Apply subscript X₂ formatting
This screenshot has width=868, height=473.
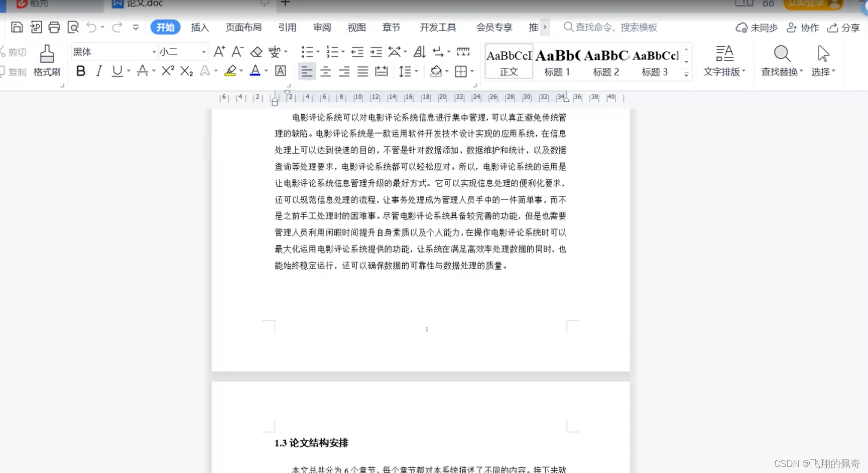click(x=186, y=71)
